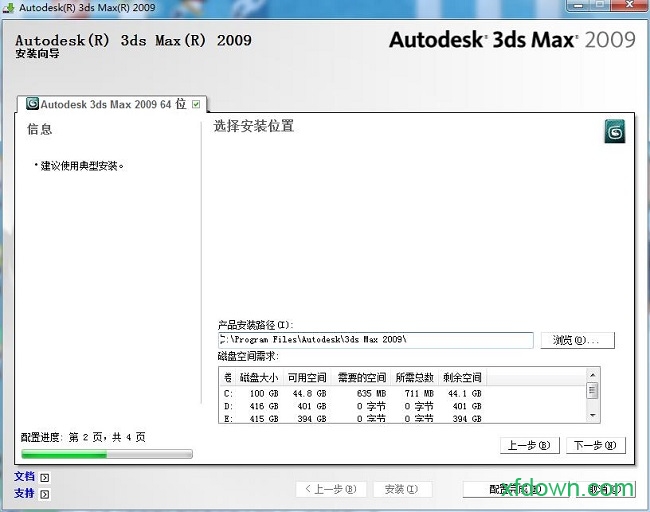This screenshot has height=512, width=650.
Task: Click the 可用空间 column header
Action: tap(307, 378)
